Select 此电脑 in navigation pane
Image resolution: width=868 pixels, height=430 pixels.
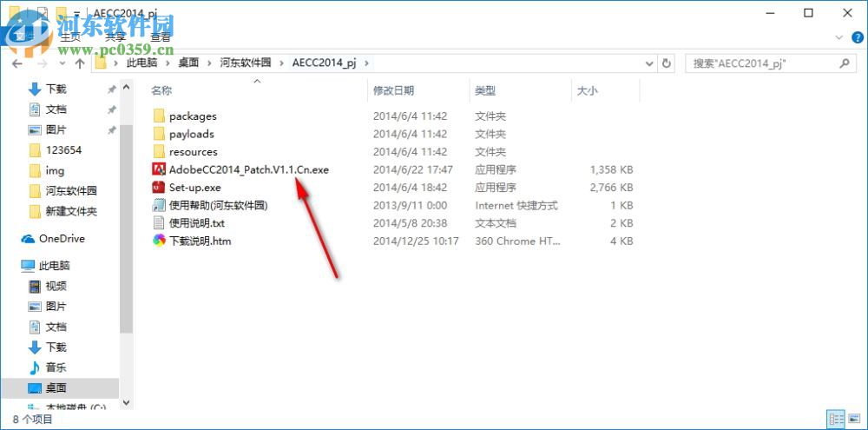(x=54, y=266)
